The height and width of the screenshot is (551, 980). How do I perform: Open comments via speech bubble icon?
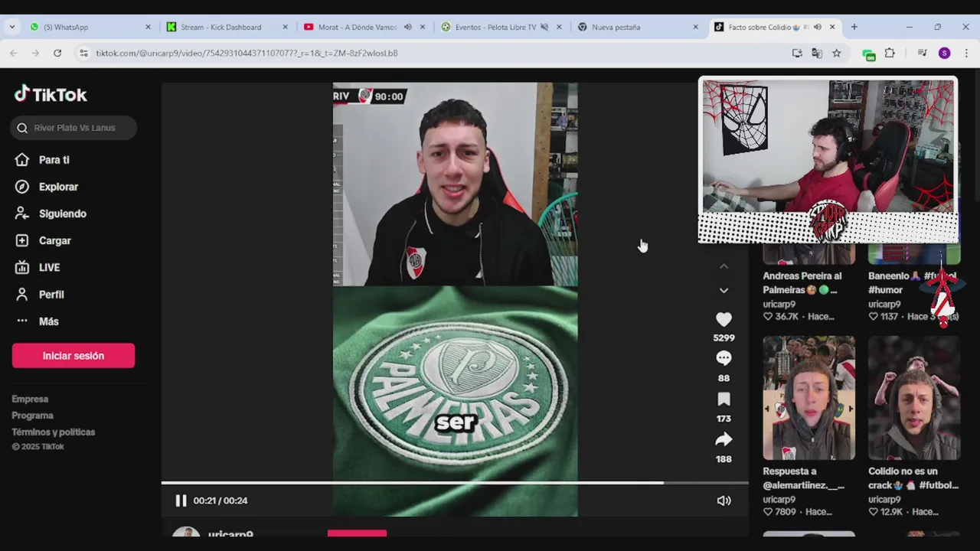[724, 358]
